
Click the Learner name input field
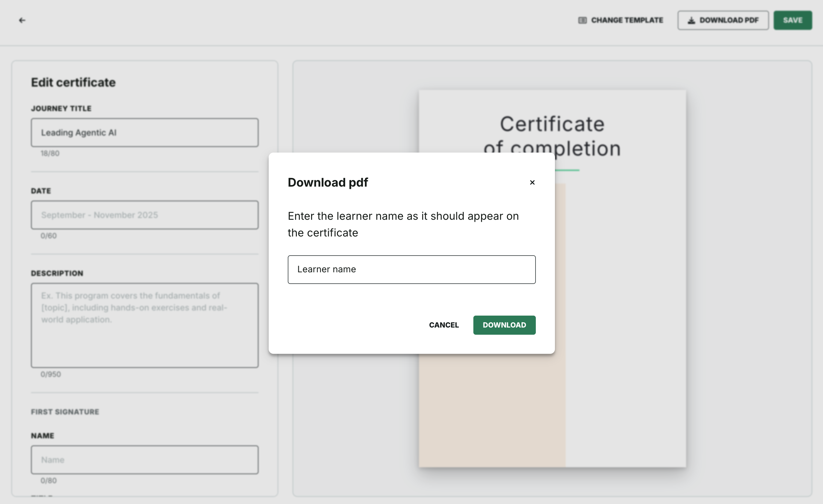point(411,269)
